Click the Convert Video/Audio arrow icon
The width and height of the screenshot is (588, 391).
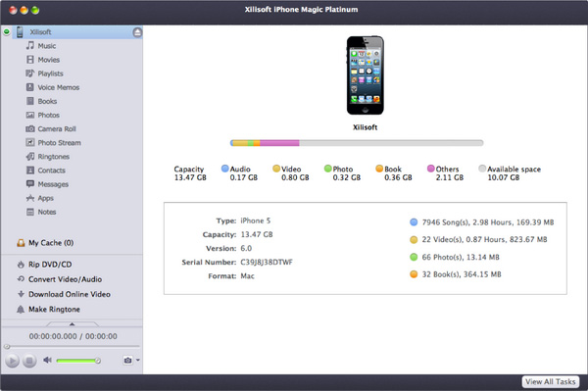21,279
